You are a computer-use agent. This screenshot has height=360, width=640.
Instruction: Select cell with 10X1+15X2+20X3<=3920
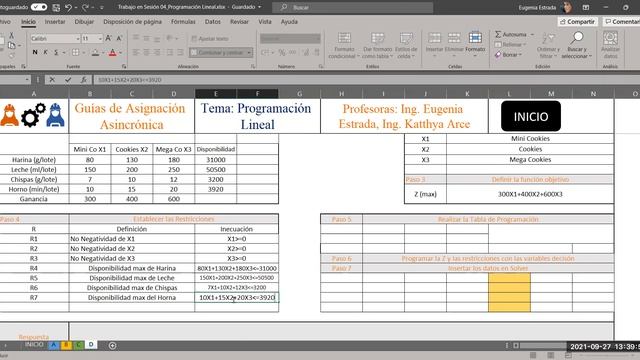pos(237,298)
